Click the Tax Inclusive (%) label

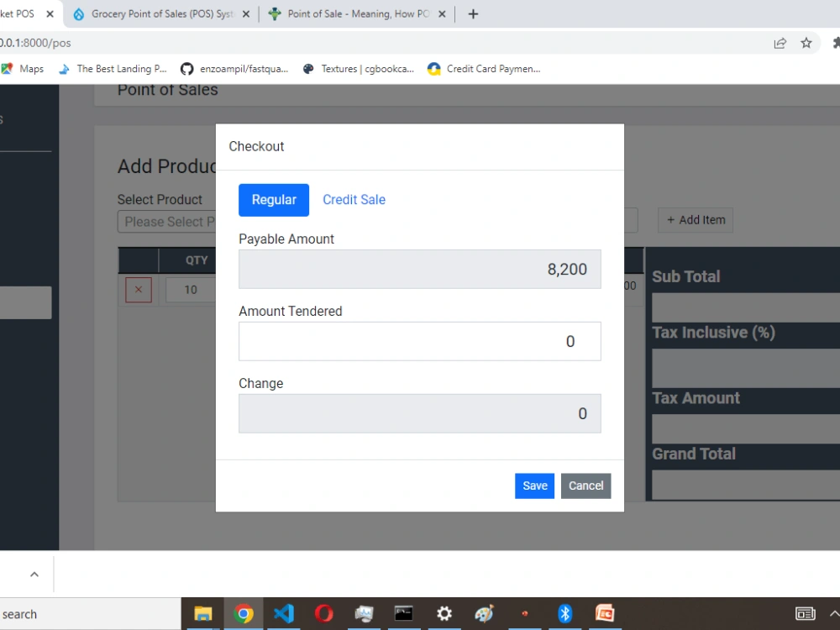pyautogui.click(x=713, y=333)
